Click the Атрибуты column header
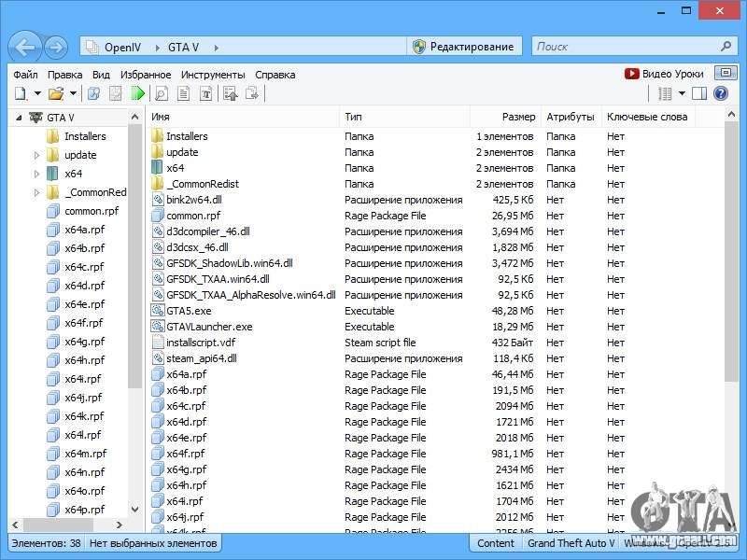 pos(571,118)
